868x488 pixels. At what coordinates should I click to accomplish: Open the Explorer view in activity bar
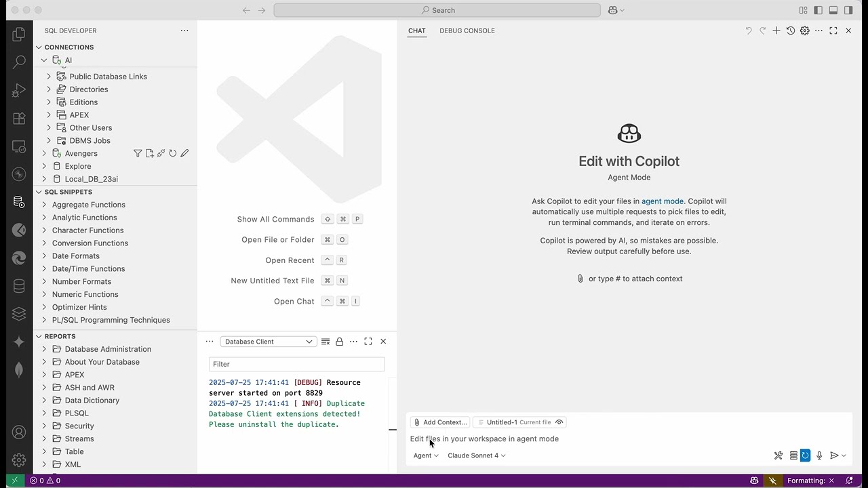coord(19,34)
